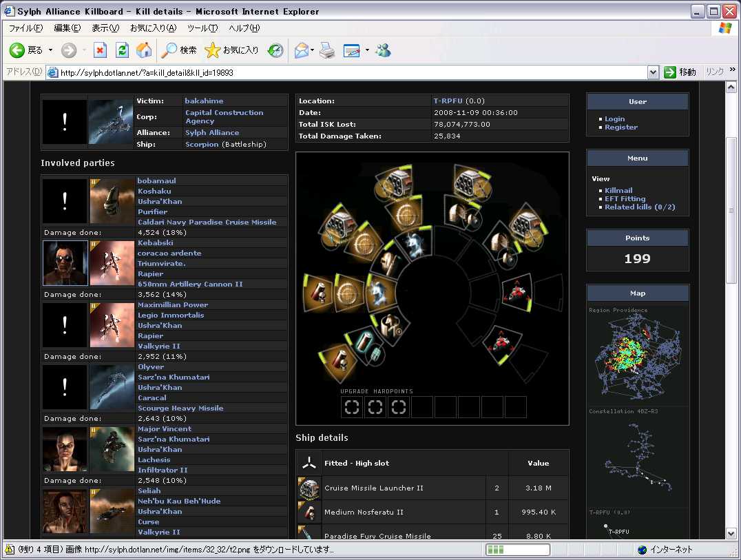Open Messenger people icon
Viewport: 741px width, 560px height.
pyautogui.click(x=384, y=50)
